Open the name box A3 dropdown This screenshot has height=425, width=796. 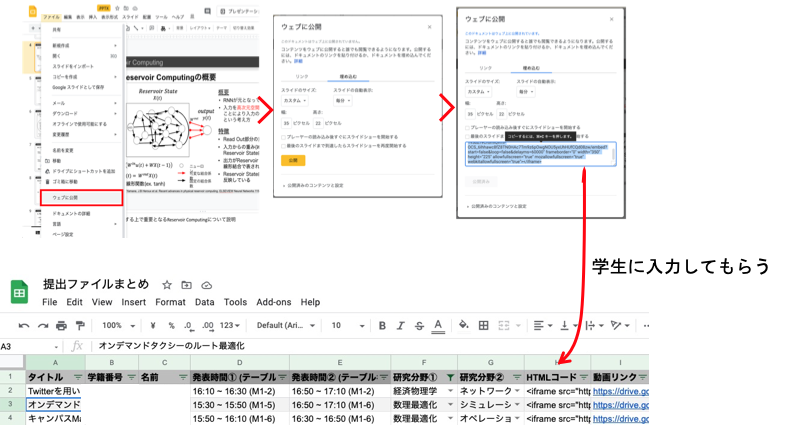(56, 347)
